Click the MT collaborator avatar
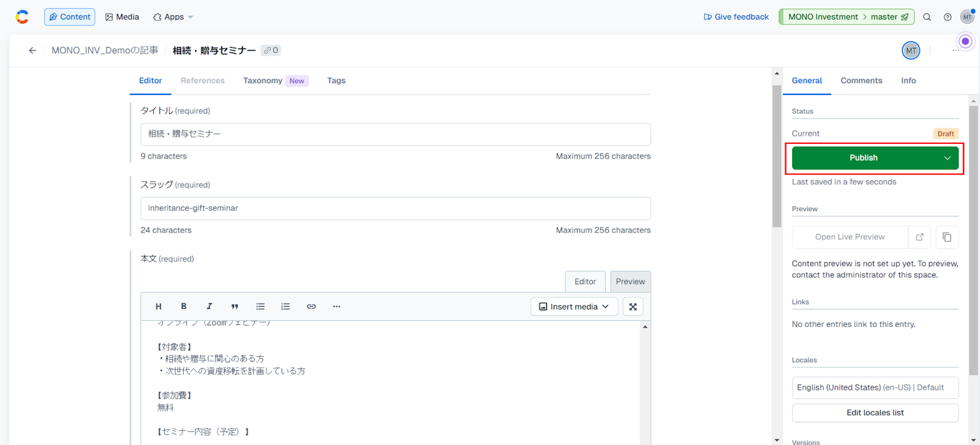Viewport: 980px width, 445px height. (x=911, y=50)
